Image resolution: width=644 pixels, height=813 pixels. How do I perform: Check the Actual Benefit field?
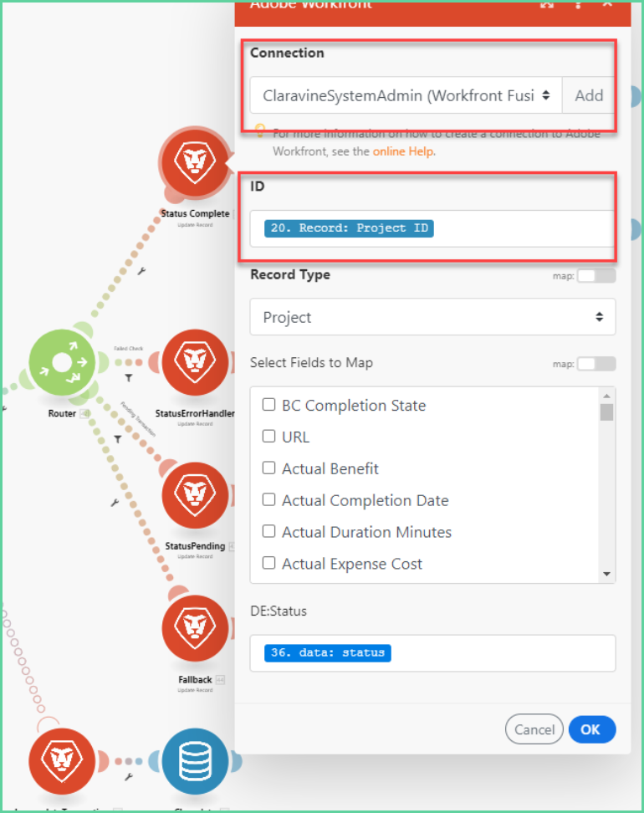point(268,468)
